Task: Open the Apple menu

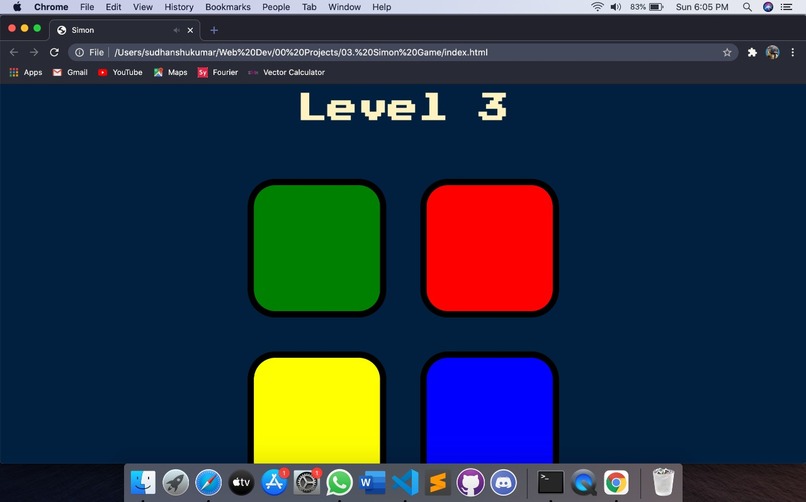Action: [x=17, y=7]
